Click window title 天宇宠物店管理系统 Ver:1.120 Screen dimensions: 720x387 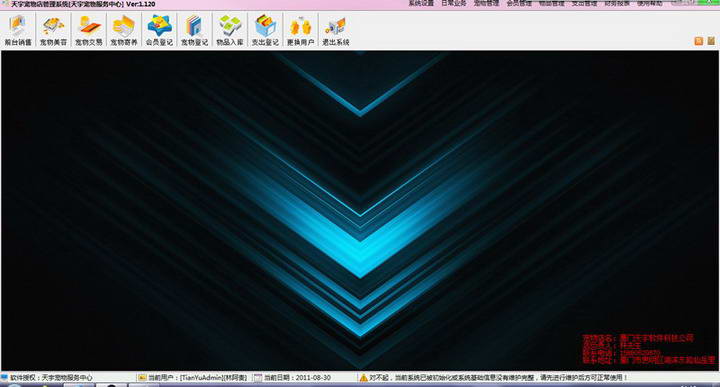(x=83, y=4)
